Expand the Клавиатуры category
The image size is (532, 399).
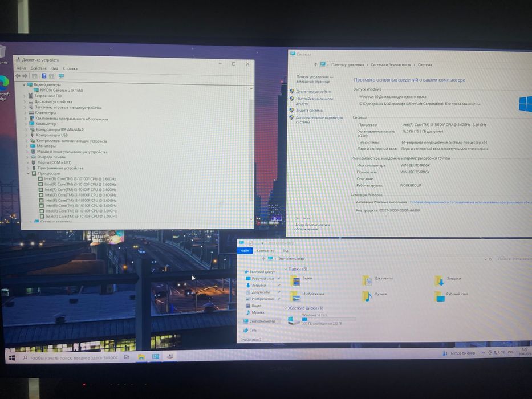(x=25, y=113)
